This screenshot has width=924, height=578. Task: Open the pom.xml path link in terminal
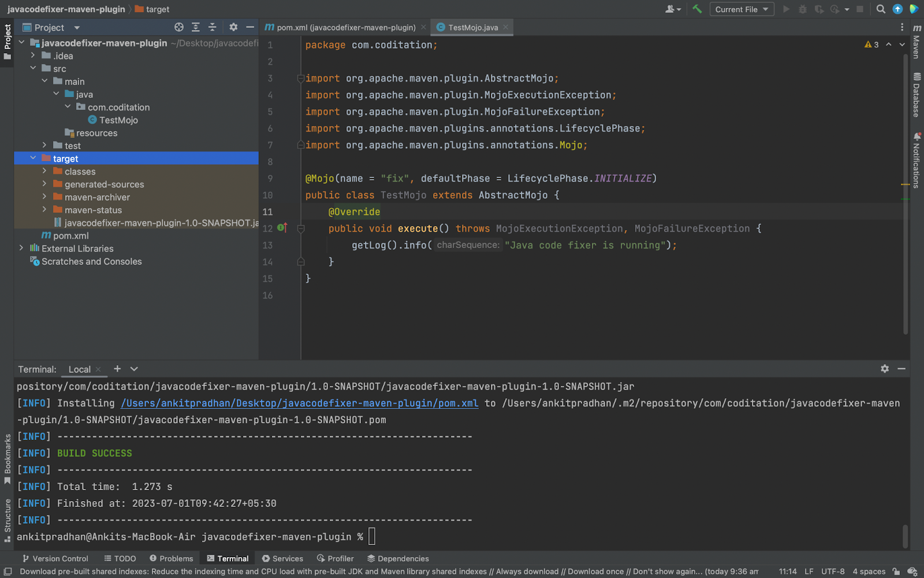(299, 403)
